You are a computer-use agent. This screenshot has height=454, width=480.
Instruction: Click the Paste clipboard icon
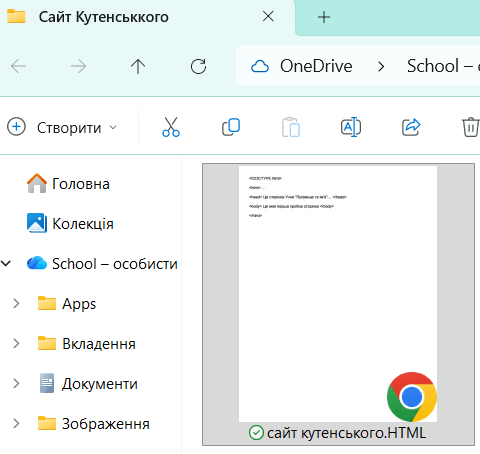(x=291, y=127)
